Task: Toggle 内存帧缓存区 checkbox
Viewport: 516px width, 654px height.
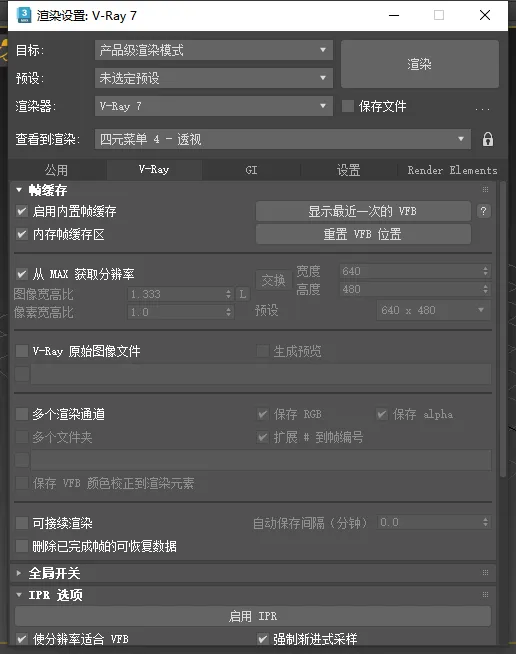Action: point(22,234)
